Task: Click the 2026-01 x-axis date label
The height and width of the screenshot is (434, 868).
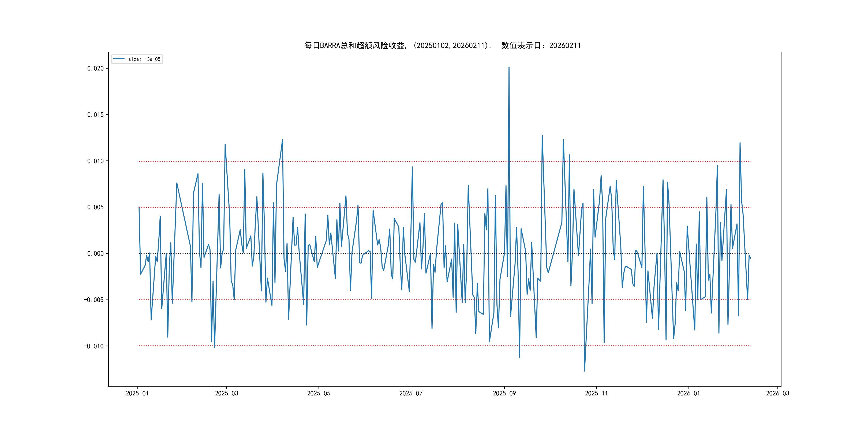Action: (x=689, y=393)
